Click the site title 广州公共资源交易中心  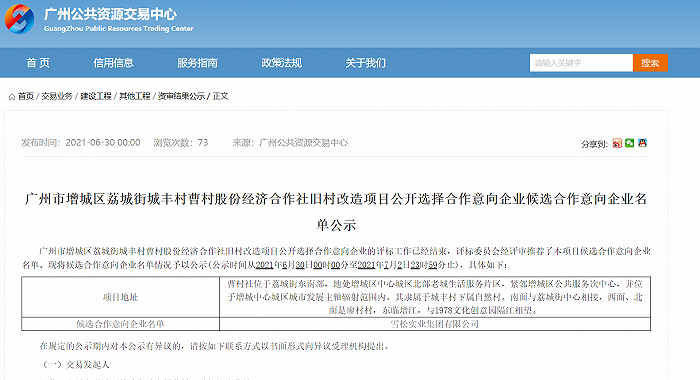[110, 14]
